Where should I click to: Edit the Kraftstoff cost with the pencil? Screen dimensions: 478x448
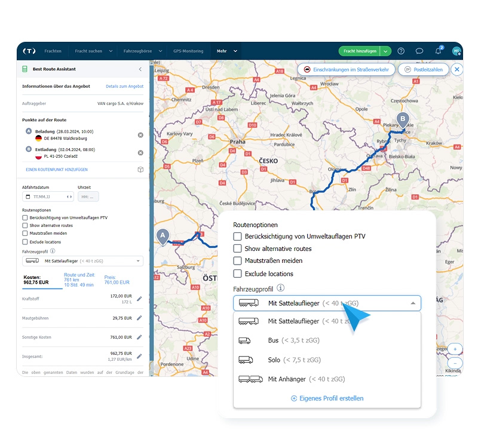(139, 299)
